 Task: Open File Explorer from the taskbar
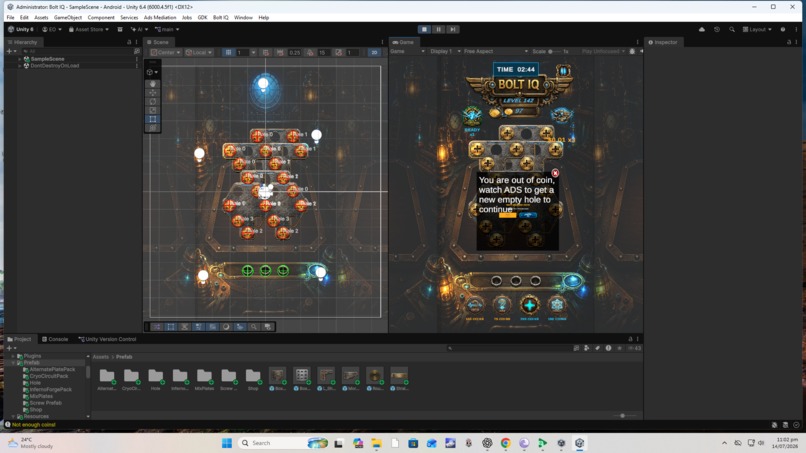tap(376, 443)
